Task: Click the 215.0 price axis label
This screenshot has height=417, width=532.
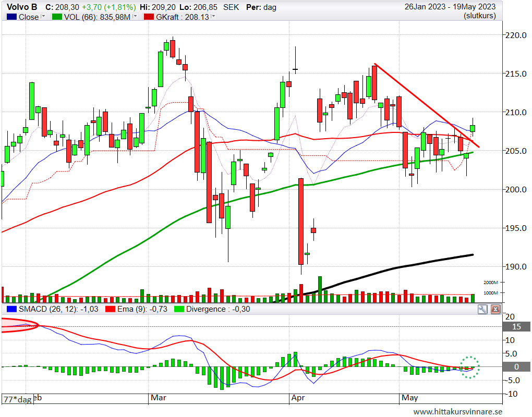Action: pos(516,73)
